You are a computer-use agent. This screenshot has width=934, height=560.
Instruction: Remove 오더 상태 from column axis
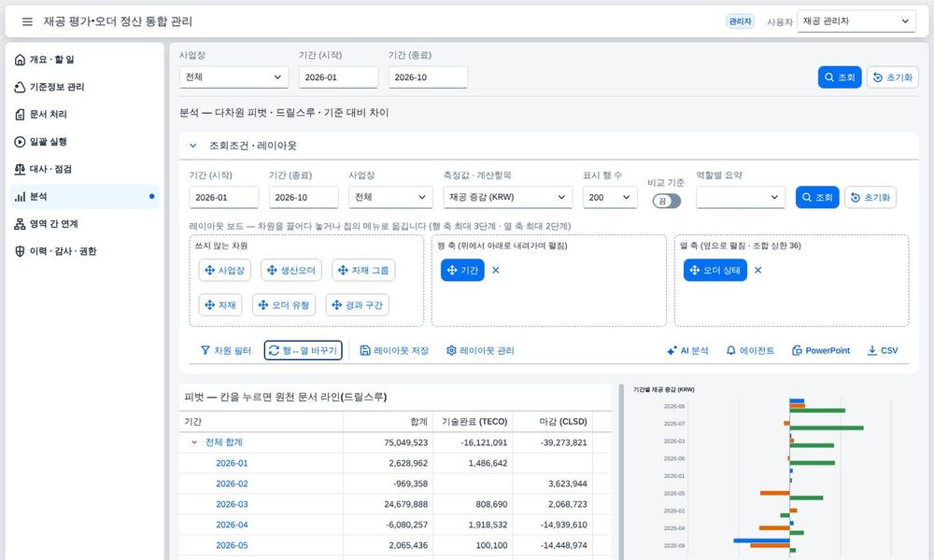tap(757, 270)
